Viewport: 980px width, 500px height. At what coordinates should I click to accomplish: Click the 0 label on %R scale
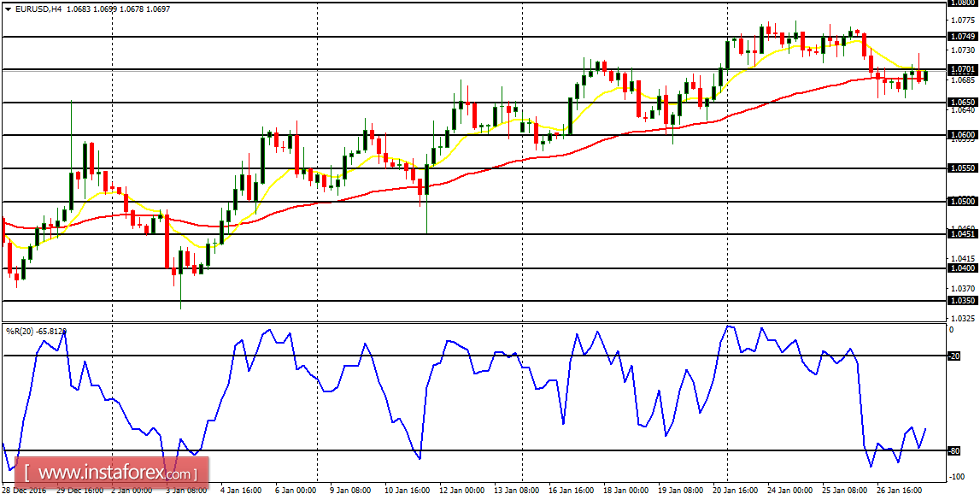click(x=952, y=329)
